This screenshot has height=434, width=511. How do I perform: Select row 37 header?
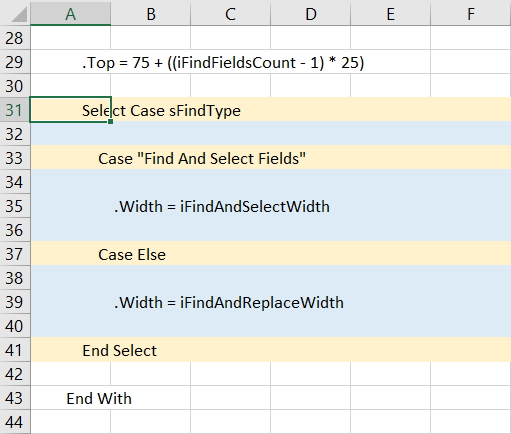[x=15, y=254]
